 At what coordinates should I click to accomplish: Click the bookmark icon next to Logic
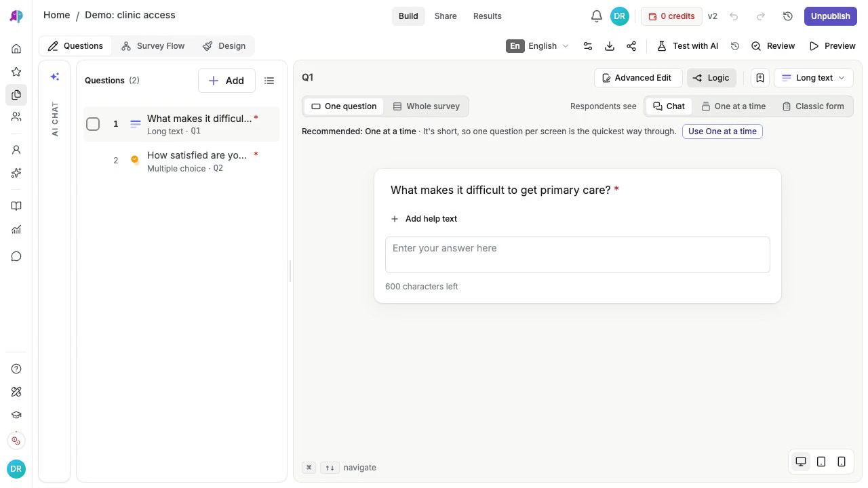(x=760, y=78)
